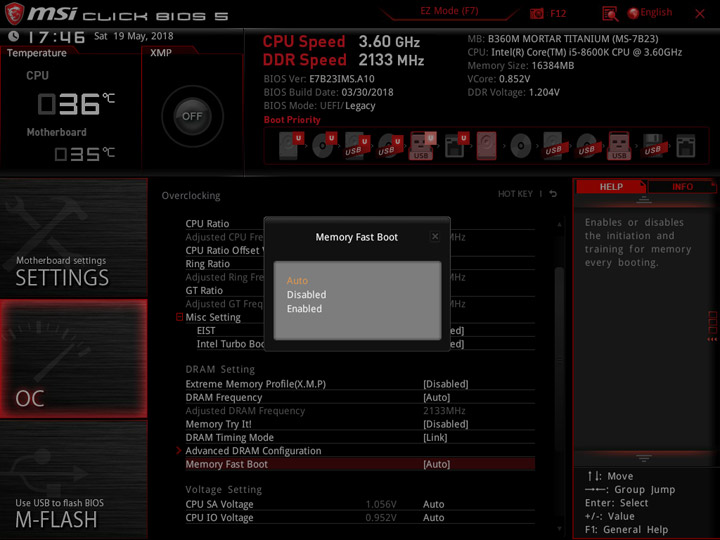
Task: Open the CPU SA Voltage Auto value
Action: (433, 504)
